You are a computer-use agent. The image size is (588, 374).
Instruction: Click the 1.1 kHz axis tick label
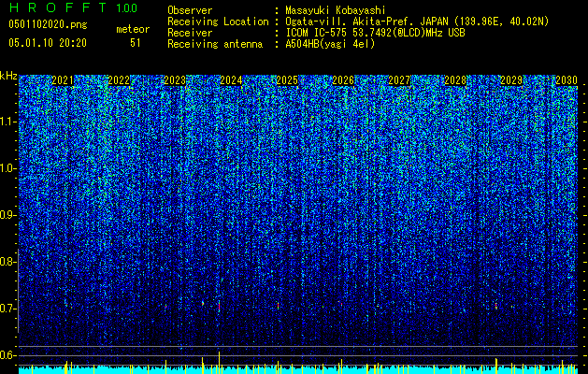8,122
